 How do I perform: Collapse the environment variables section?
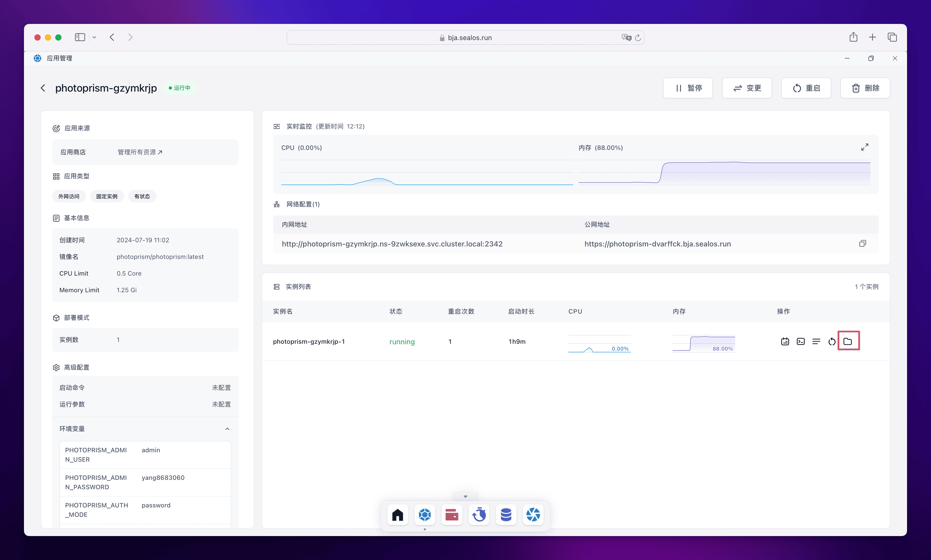tap(227, 429)
